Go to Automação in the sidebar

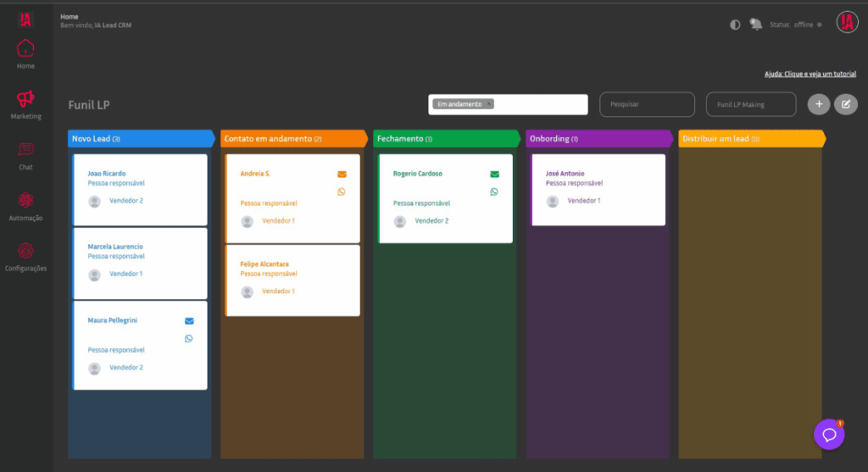pos(25,205)
